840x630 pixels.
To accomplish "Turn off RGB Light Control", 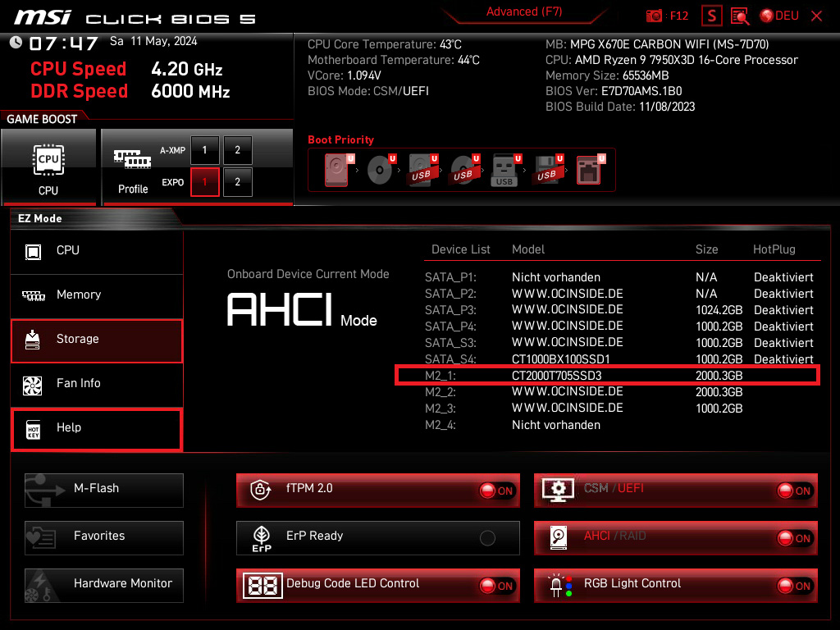I will 795,586.
